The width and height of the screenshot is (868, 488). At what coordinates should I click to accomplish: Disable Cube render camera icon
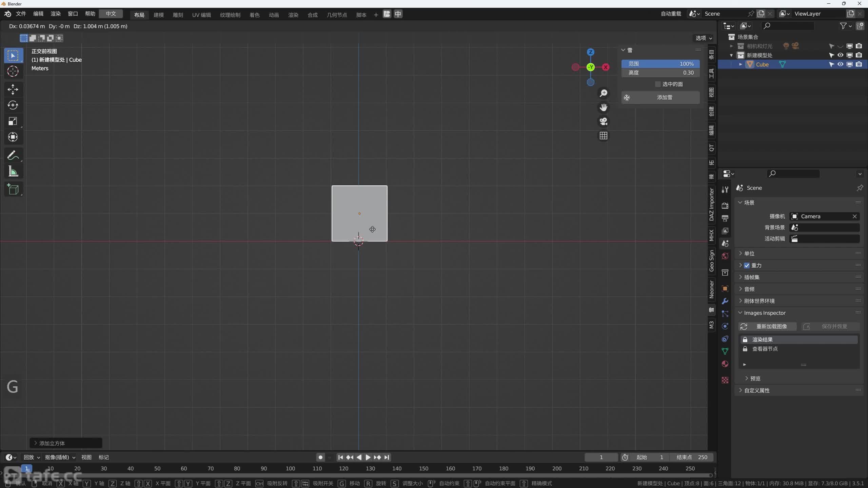tap(859, 64)
